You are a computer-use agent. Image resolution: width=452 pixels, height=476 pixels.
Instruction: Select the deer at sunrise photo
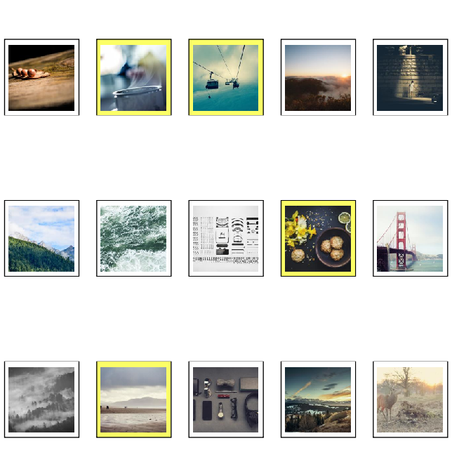pyautogui.click(x=410, y=399)
